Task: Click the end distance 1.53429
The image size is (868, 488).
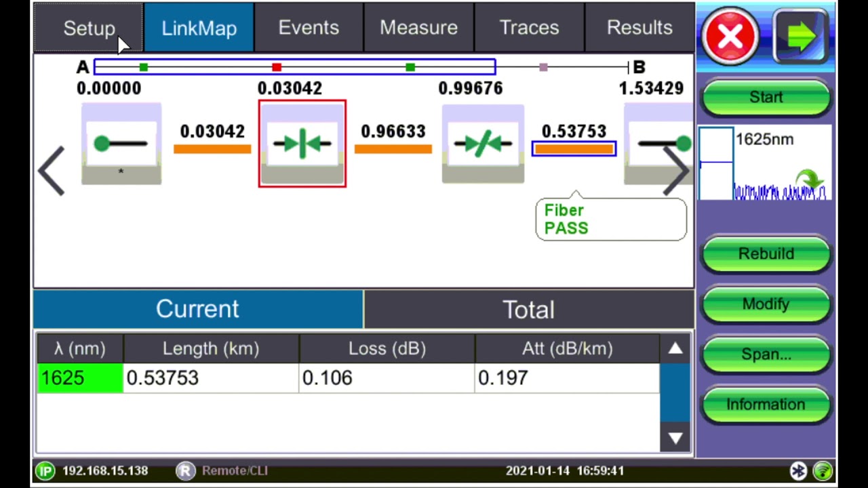Action: click(x=651, y=88)
